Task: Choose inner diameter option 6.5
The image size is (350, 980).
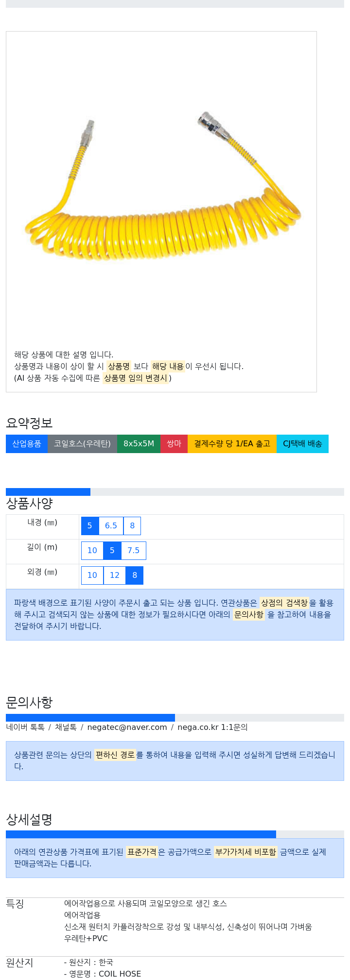Action: 111,526
